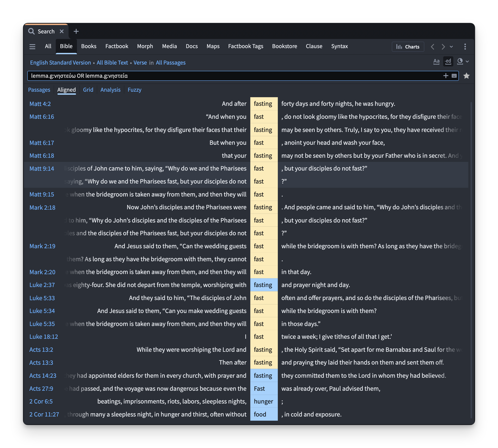Image resolution: width=498 pixels, height=448 pixels.
Task: Open English Standard Version resource dropdown
Action: (x=60, y=63)
